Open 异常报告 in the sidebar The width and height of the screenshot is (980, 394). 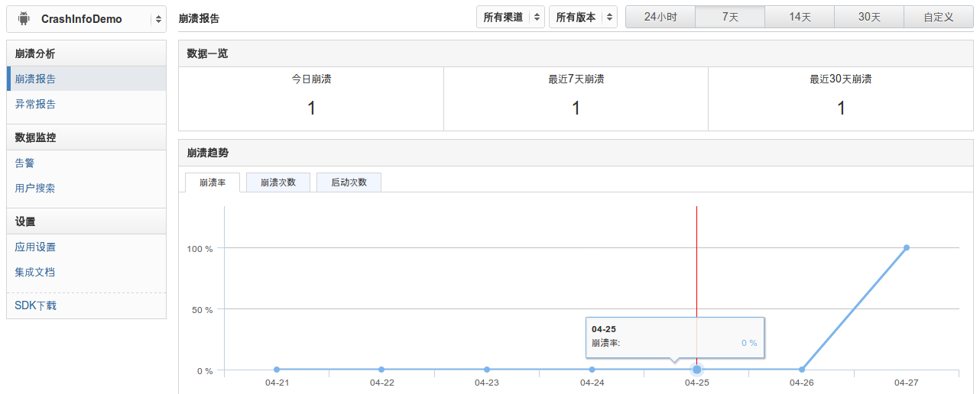point(35,104)
